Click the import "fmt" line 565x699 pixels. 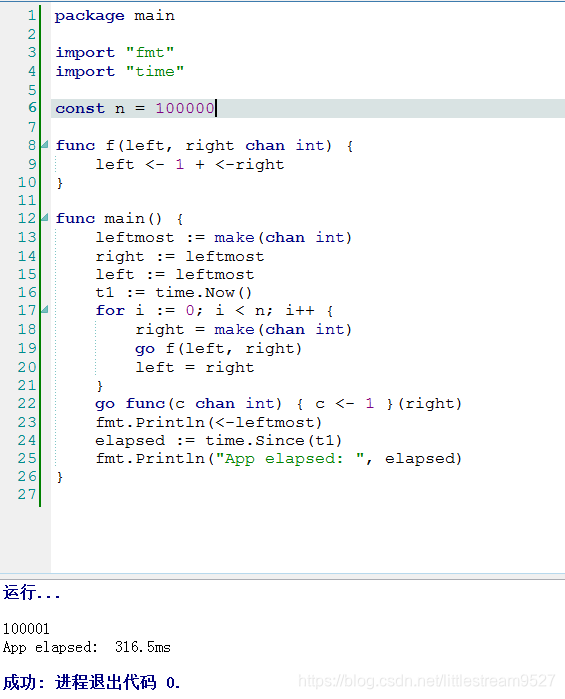[115, 53]
